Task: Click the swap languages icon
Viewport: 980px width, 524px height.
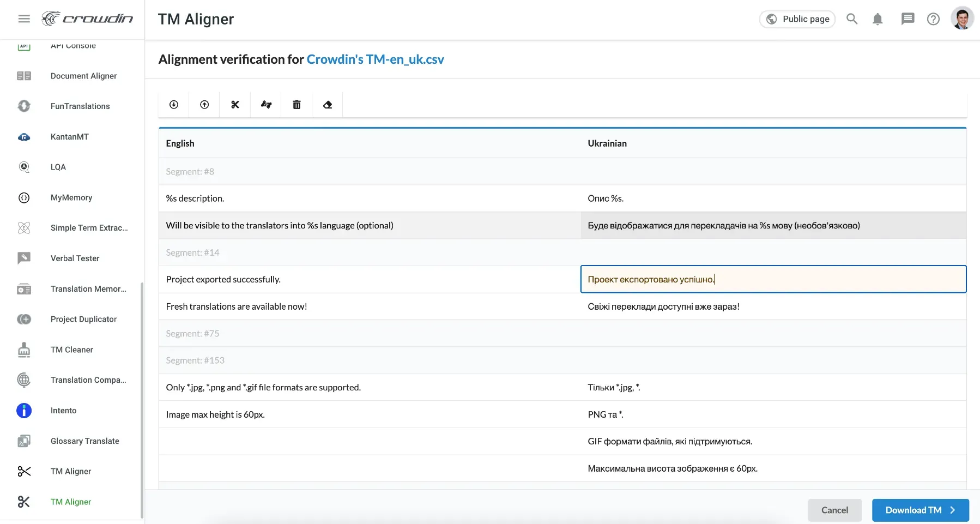Action: pyautogui.click(x=265, y=104)
